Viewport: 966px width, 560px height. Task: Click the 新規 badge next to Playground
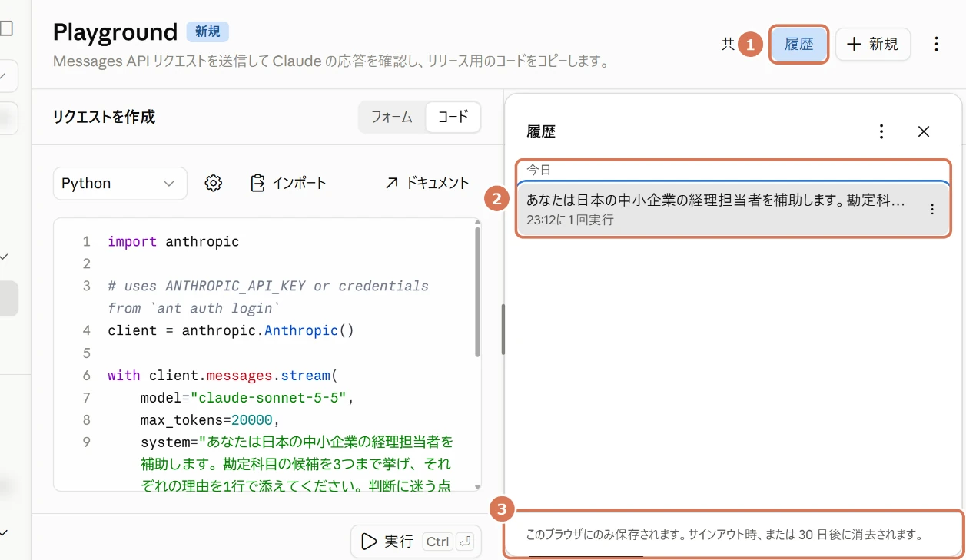pyautogui.click(x=207, y=31)
